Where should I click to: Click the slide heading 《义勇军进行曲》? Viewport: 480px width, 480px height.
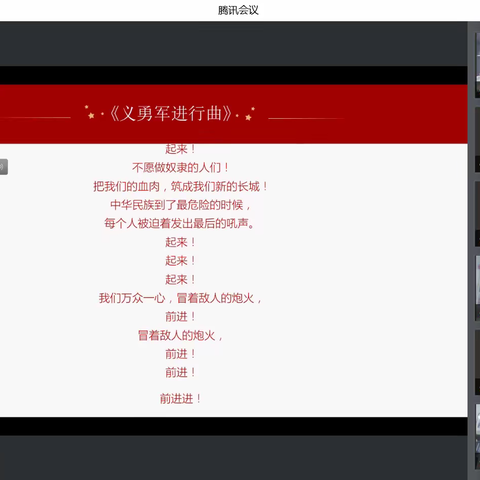170,113
